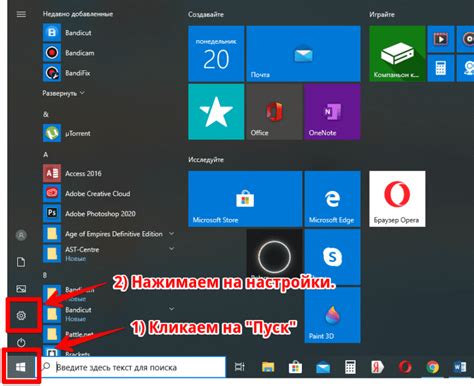Launch Opera from the taskbar
This screenshot has height=386, width=474.
pos(405,367)
